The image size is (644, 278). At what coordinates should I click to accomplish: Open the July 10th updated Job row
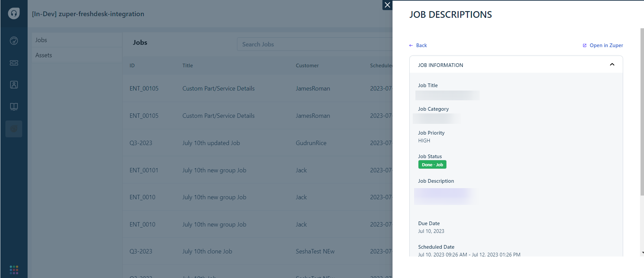coord(211,143)
